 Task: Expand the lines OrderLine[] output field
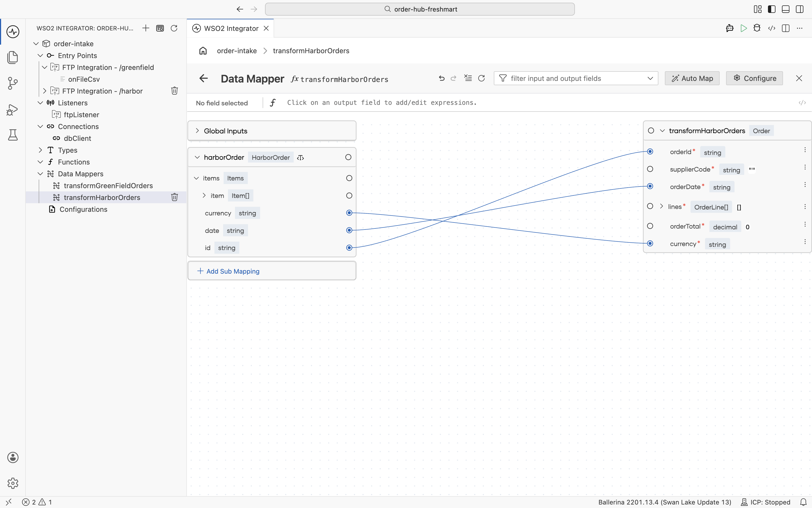point(662,206)
